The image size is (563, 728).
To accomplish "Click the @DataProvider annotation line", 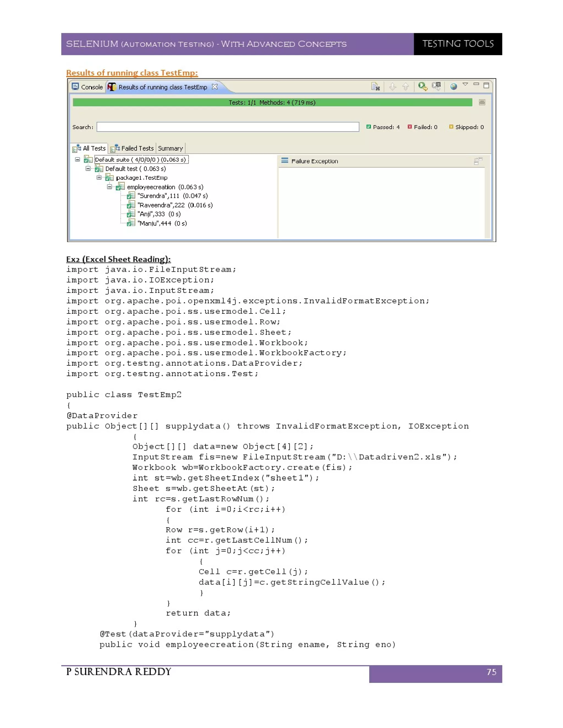I will point(102,416).
